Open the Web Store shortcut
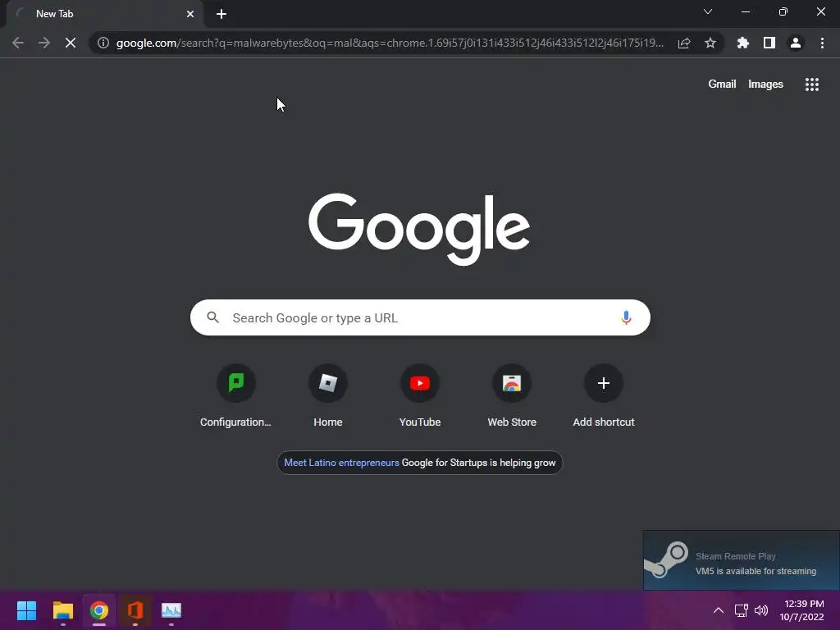The height and width of the screenshot is (630, 840). [512, 396]
